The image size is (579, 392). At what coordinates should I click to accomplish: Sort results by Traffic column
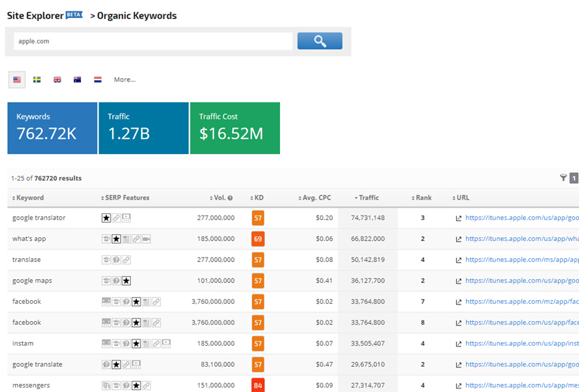(368, 197)
